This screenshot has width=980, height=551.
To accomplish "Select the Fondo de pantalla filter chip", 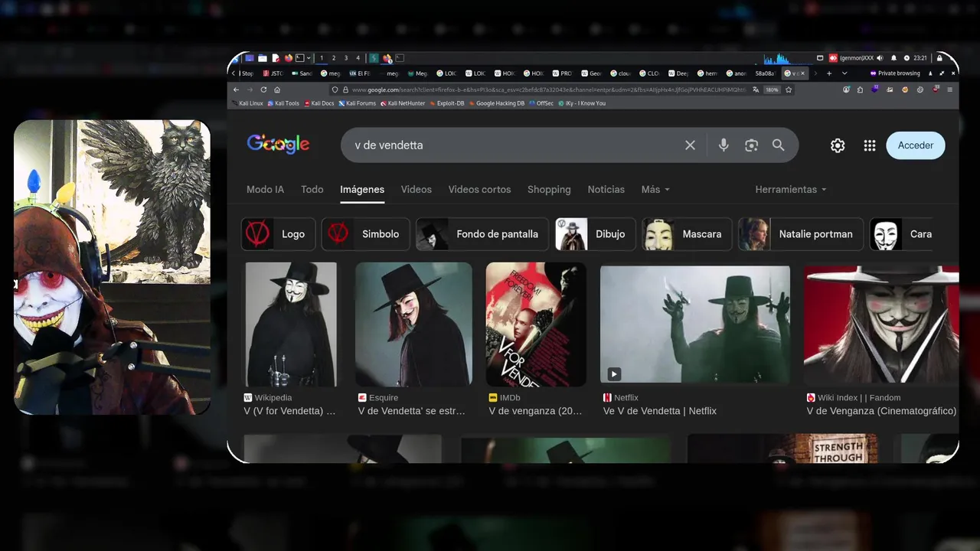I will [482, 234].
